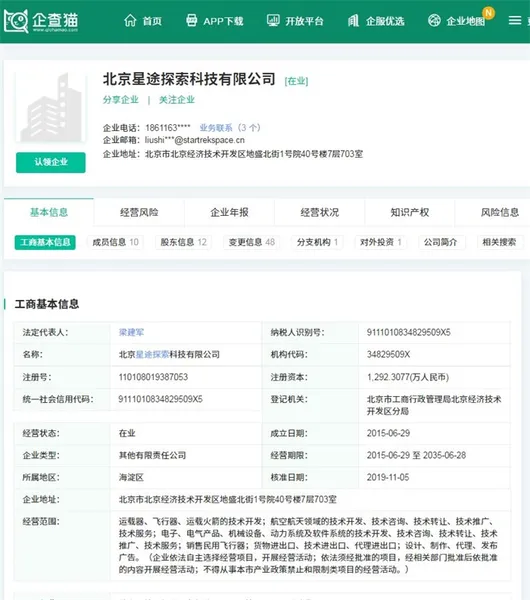Image resolution: width=530 pixels, height=600 pixels.
Task: Click the monitor icon beside 开放平台
Action: (x=273, y=20)
